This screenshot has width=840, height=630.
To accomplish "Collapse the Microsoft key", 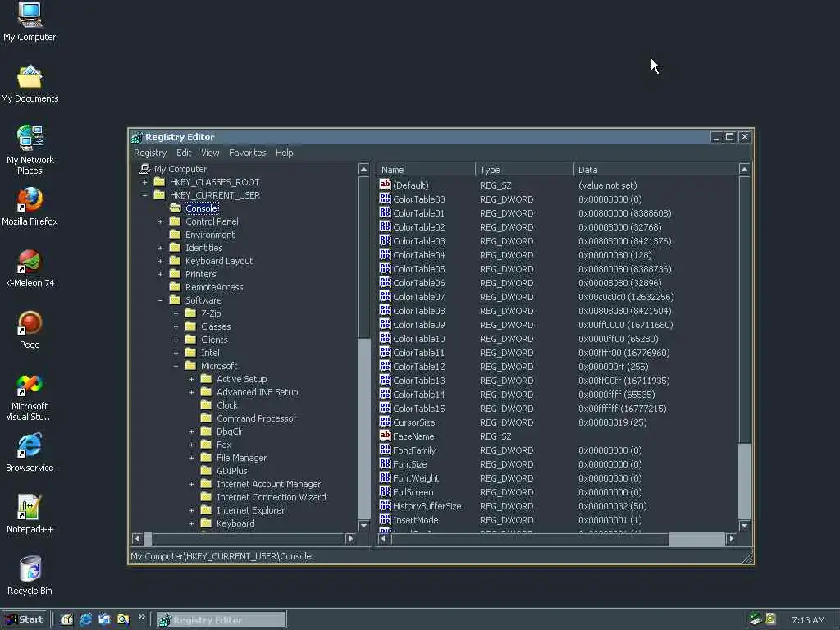I will coord(176,366).
